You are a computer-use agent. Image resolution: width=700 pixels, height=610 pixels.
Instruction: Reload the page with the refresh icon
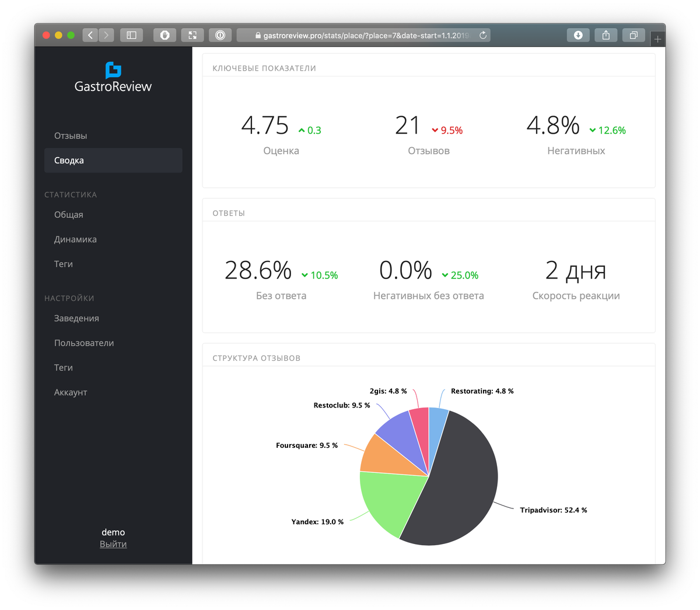coord(483,35)
